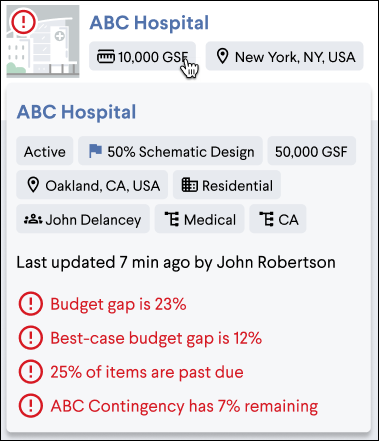The image size is (379, 441).
Task: Click the blue flag milestone icon
Action: point(95,151)
